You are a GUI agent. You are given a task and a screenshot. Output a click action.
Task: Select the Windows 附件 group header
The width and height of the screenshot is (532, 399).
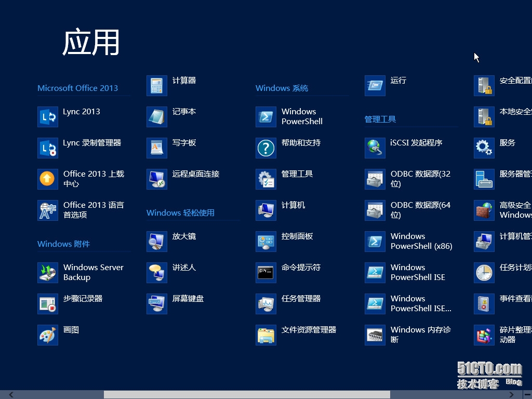63,244
